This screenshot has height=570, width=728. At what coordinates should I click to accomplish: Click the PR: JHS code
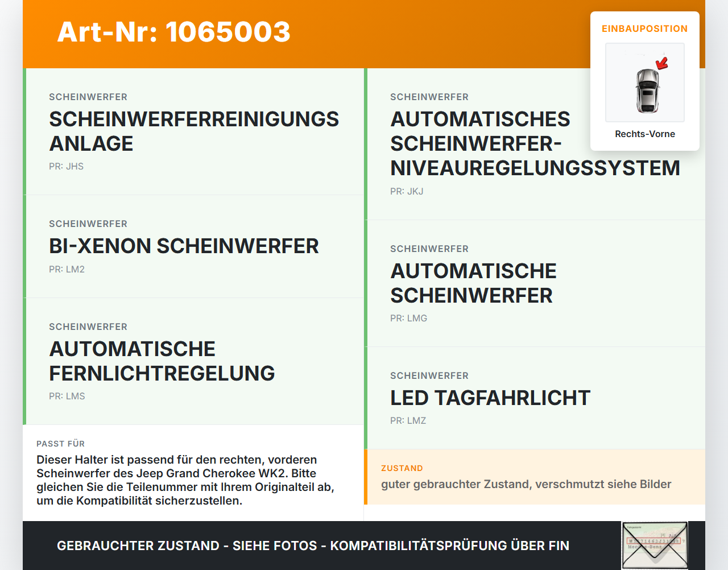pyautogui.click(x=66, y=166)
